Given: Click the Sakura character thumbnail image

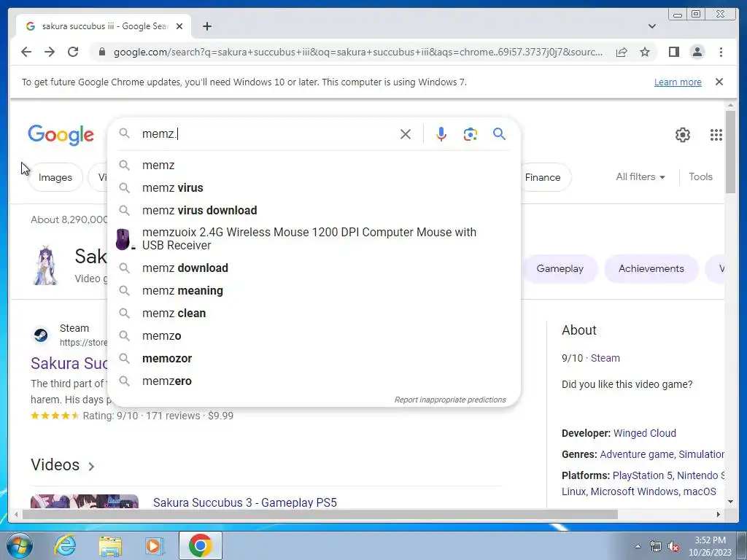Looking at the screenshot, I should [46, 265].
